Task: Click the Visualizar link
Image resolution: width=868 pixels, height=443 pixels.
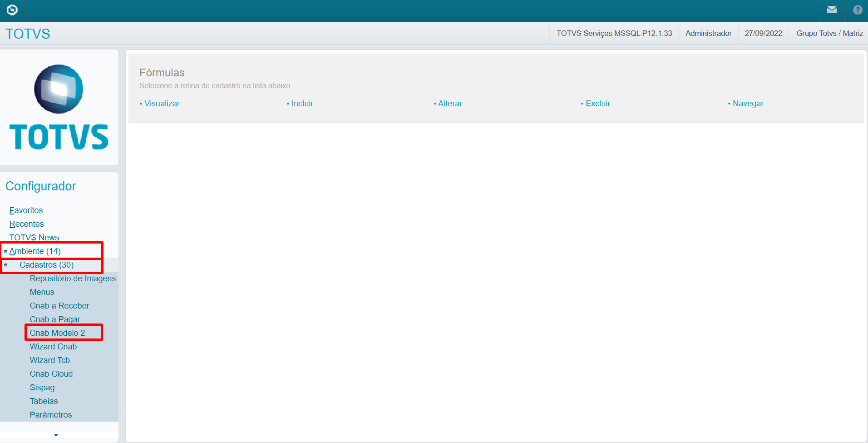Action: click(162, 104)
